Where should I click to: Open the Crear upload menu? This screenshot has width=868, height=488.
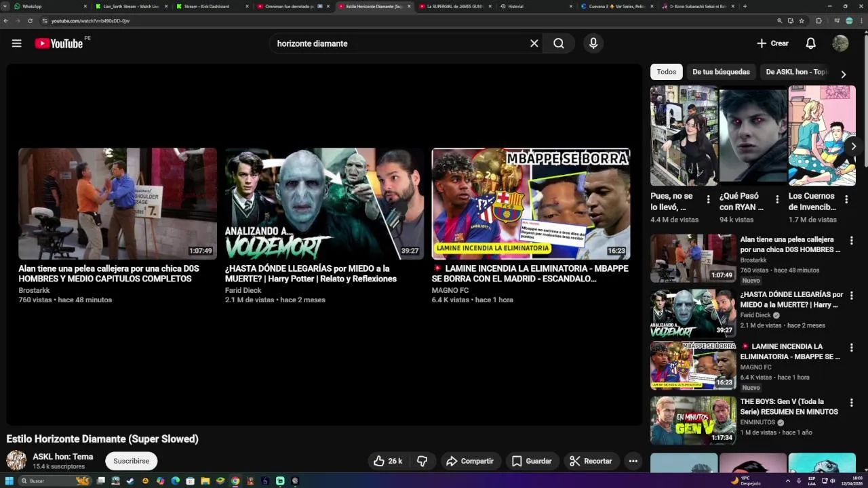pyautogui.click(x=772, y=43)
